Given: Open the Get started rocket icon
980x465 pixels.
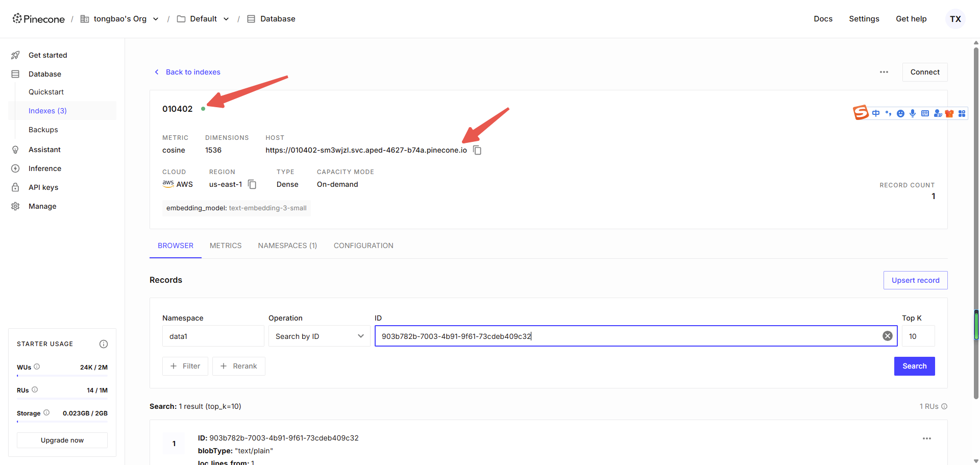Looking at the screenshot, I should [x=15, y=55].
